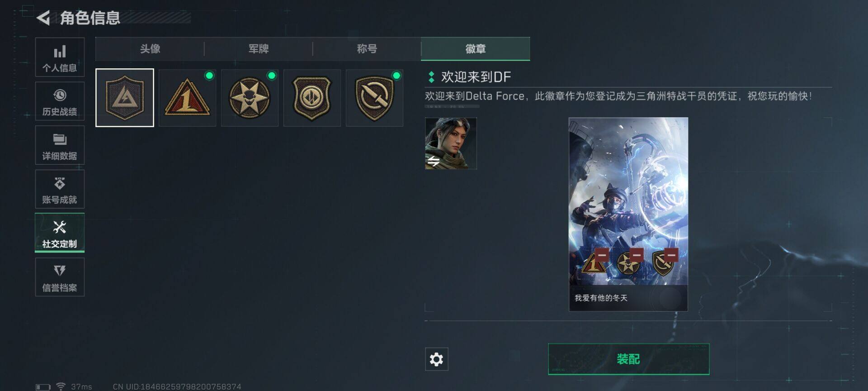Open the 账号成就 achievements section
The width and height of the screenshot is (868, 391).
(60, 189)
